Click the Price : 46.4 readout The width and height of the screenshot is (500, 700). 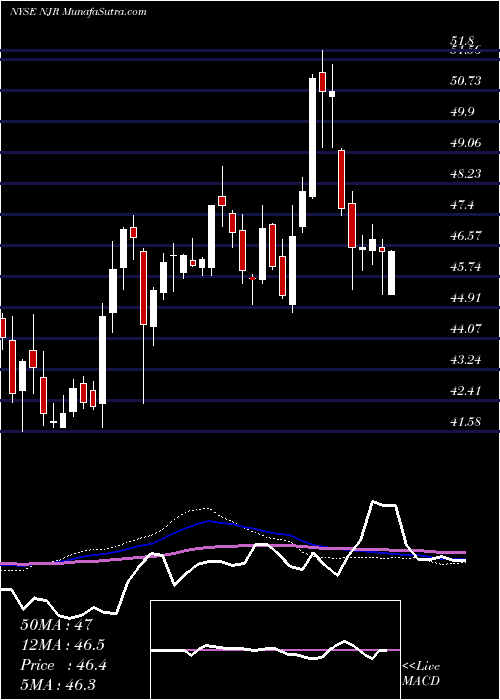point(63,665)
